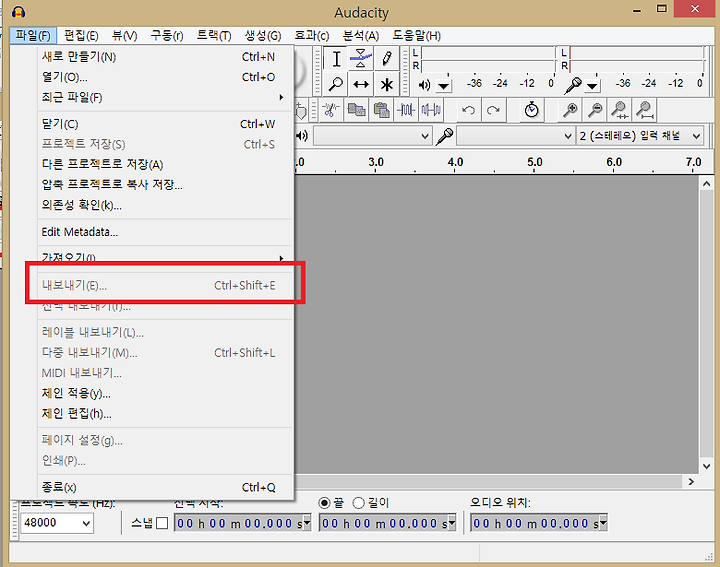Viewport: 720px width, 567px height.
Task: Click the horizontal scrollbar right arrow
Action: click(x=691, y=482)
